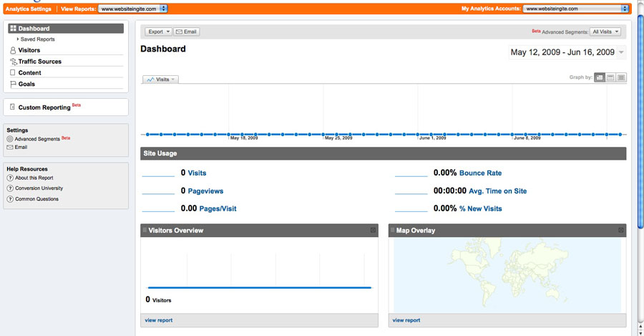This screenshot has width=644, height=336.
Task: Click the world map in Map Overlay
Action: tap(507, 274)
